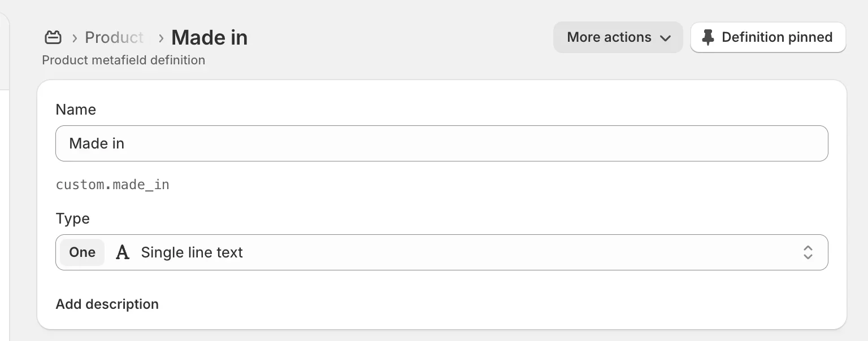Open the More actions menu
The image size is (868, 341).
click(618, 37)
